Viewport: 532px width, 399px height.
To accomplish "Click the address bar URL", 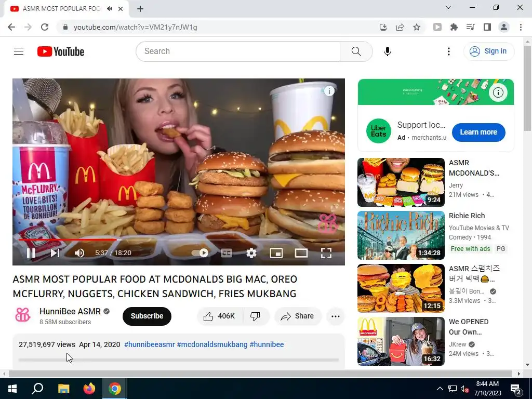I will pos(136,27).
